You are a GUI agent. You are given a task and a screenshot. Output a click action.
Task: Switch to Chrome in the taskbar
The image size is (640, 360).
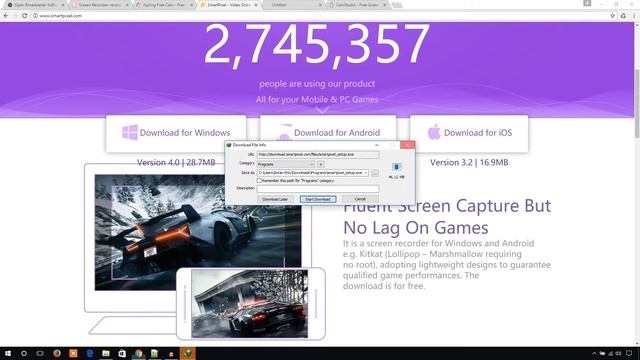[138, 353]
